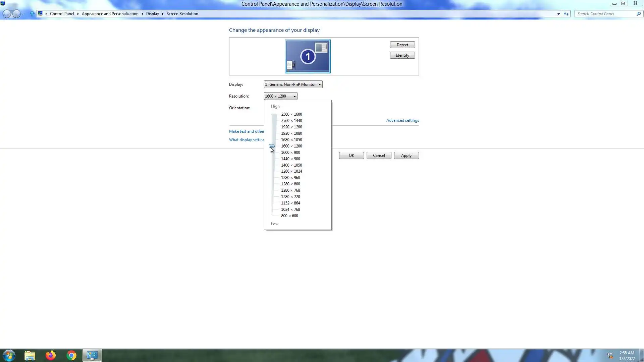
Task: Click the Action Center flag tray icon
Action: click(610, 355)
